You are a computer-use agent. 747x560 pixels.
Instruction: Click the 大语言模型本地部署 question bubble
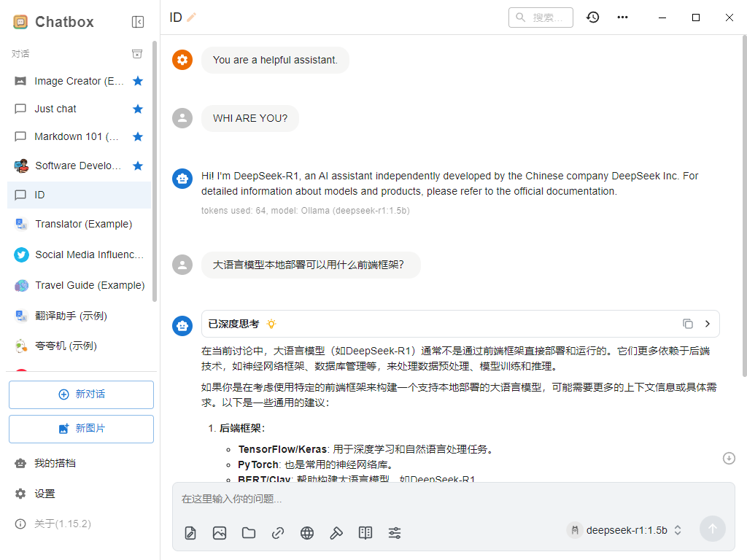(311, 265)
